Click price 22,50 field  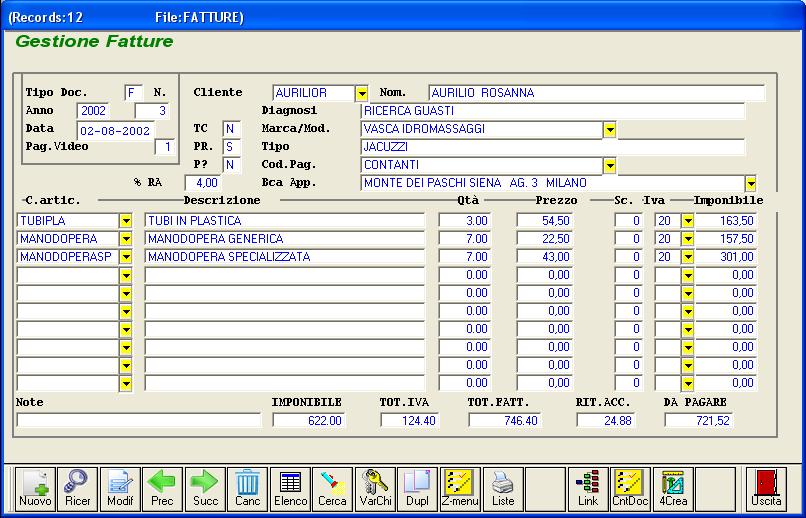545,239
